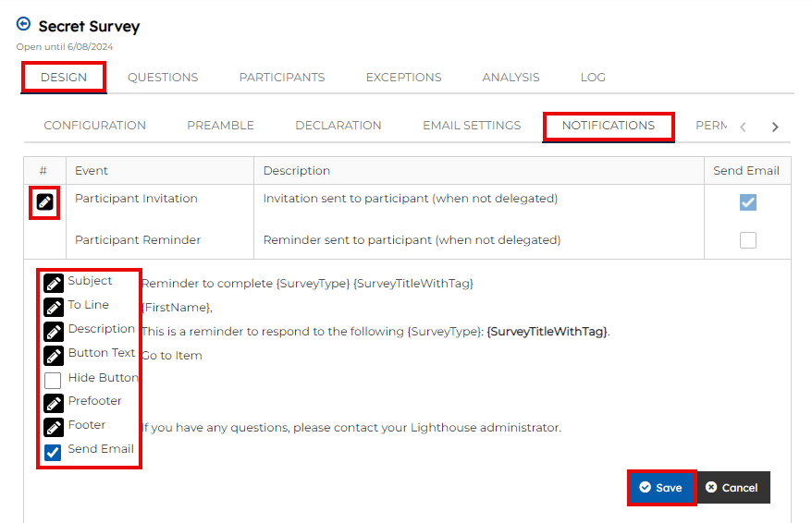This screenshot has height=523, width=812.
Task: Edit the Footer pencil icon
Action: tap(54, 428)
